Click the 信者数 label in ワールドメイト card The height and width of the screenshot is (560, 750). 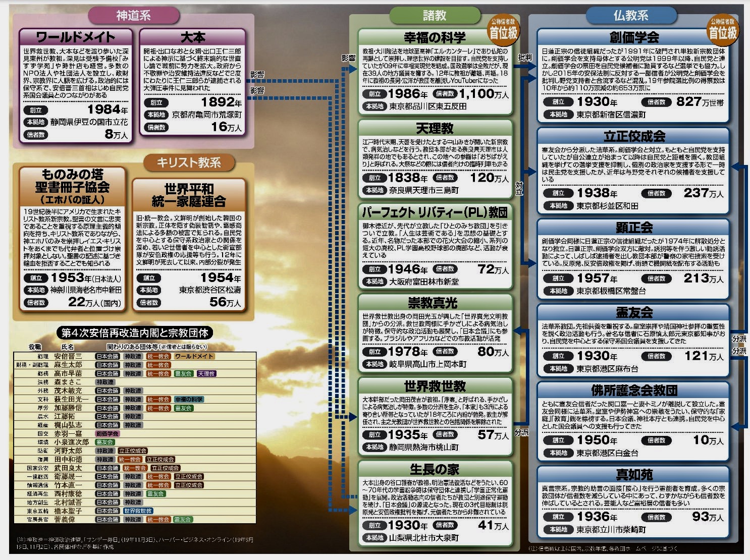pyautogui.click(x=36, y=135)
